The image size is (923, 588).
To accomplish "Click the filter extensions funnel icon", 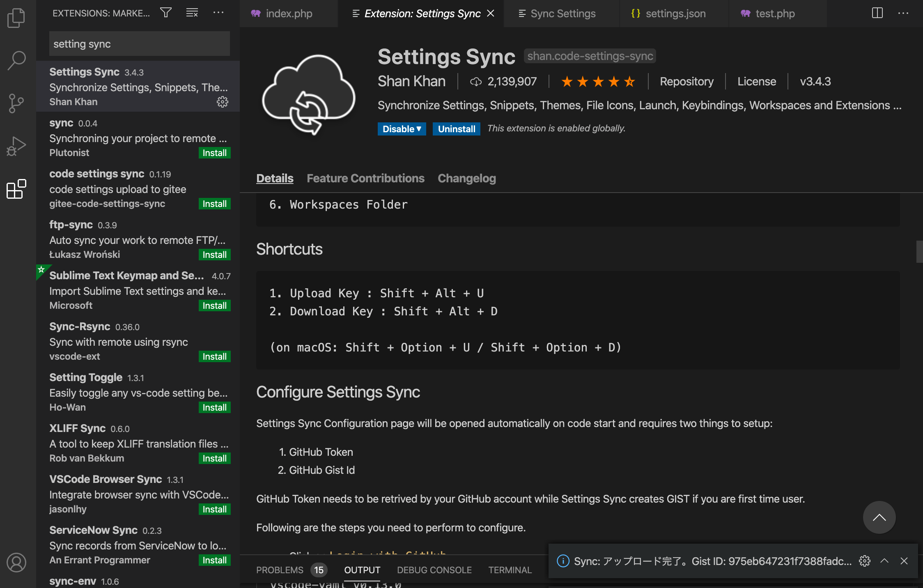I will tap(166, 13).
